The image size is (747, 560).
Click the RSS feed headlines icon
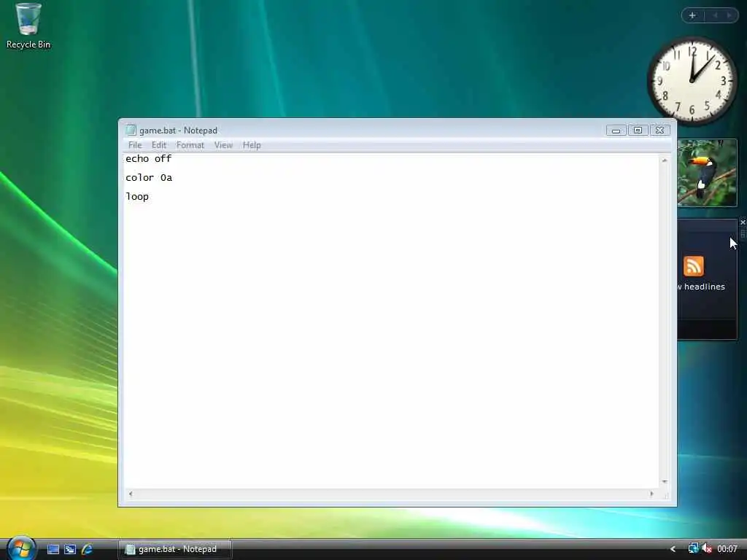[693, 265]
